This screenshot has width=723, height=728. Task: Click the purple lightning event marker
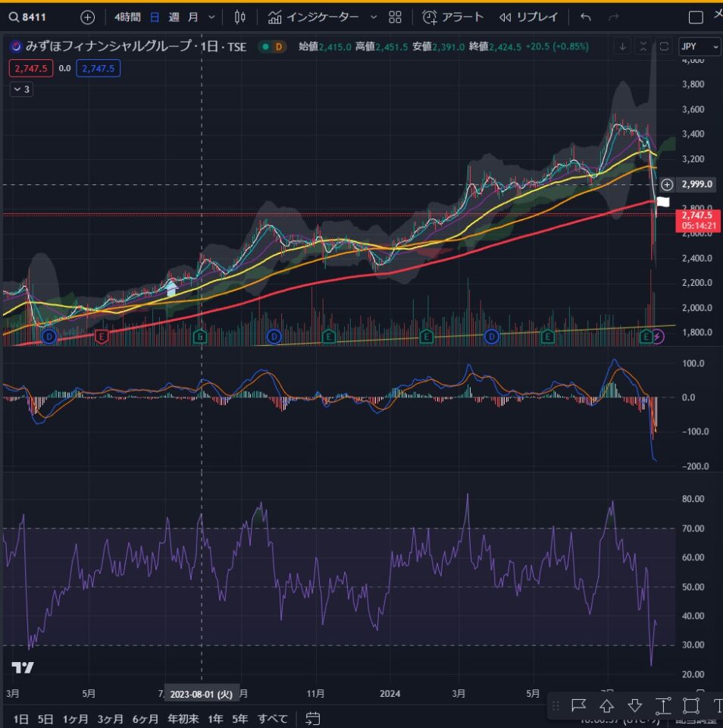pyautogui.click(x=658, y=336)
